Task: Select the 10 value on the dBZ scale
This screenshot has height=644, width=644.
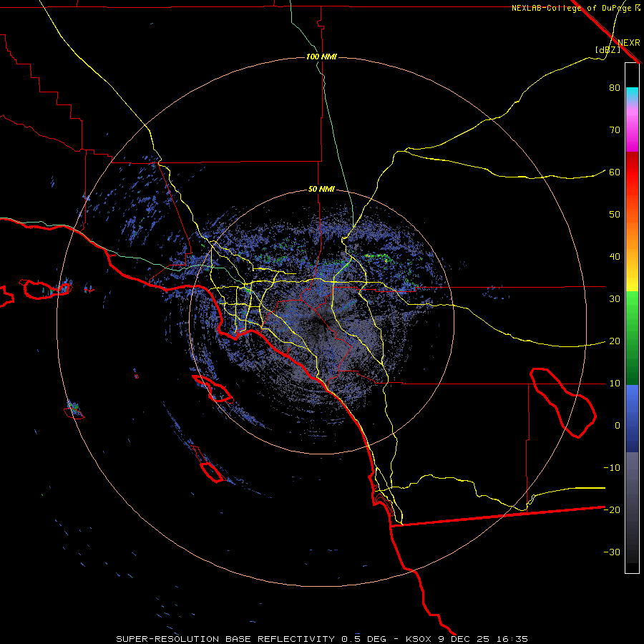Action: coord(615,384)
